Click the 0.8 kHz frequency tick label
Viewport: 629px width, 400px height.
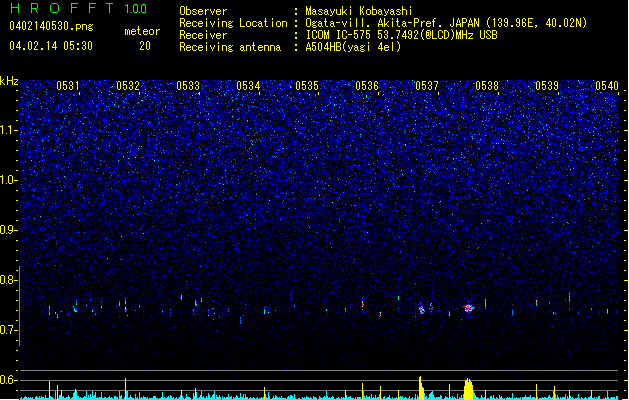tap(9, 280)
